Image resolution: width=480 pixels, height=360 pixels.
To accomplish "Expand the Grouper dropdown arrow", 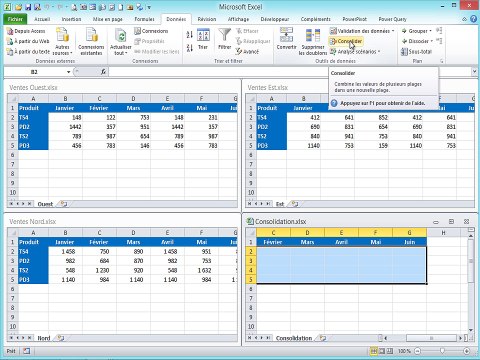I will [430, 31].
